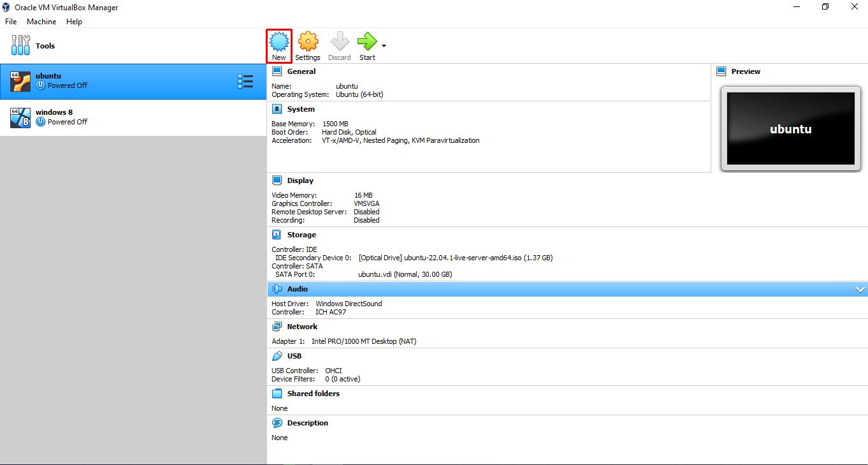868x465 pixels.
Task: Click the Tools wrench icon
Action: [20, 45]
